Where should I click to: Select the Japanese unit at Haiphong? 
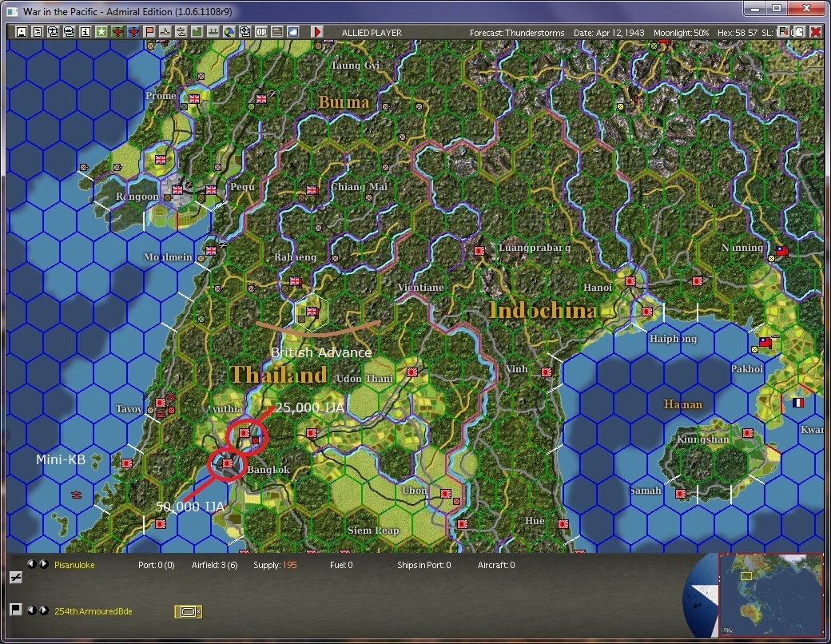pos(646,311)
